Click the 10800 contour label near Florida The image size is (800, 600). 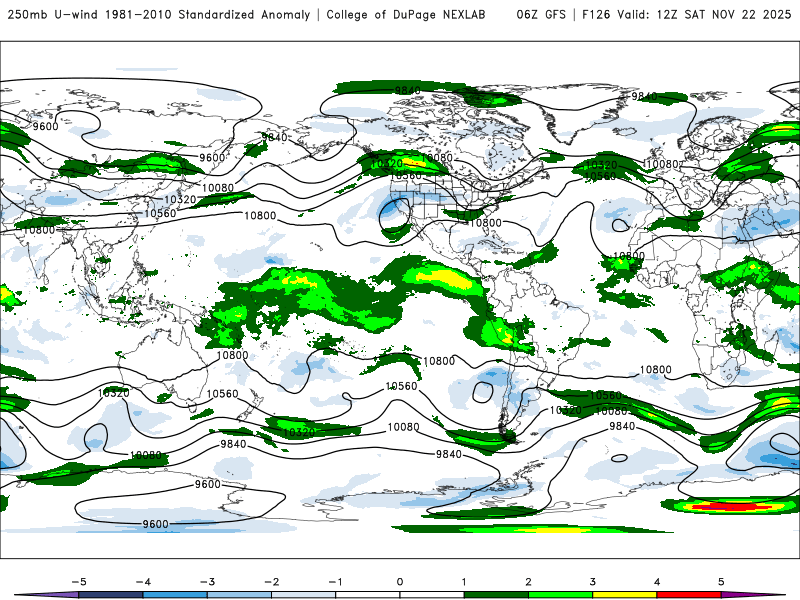(485, 222)
